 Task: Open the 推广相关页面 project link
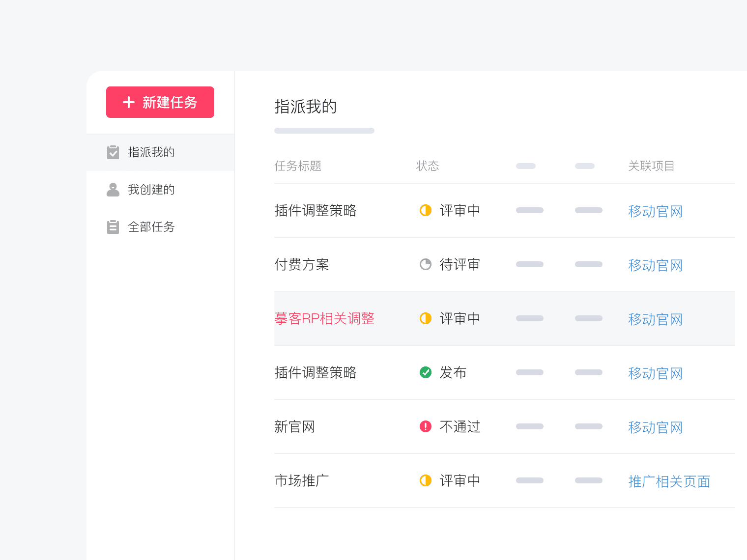click(x=669, y=481)
